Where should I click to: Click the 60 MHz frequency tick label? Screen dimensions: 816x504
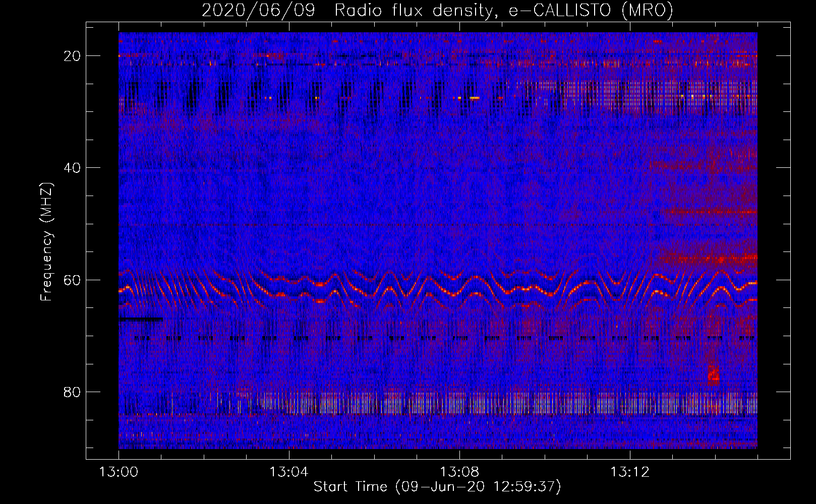(73, 279)
